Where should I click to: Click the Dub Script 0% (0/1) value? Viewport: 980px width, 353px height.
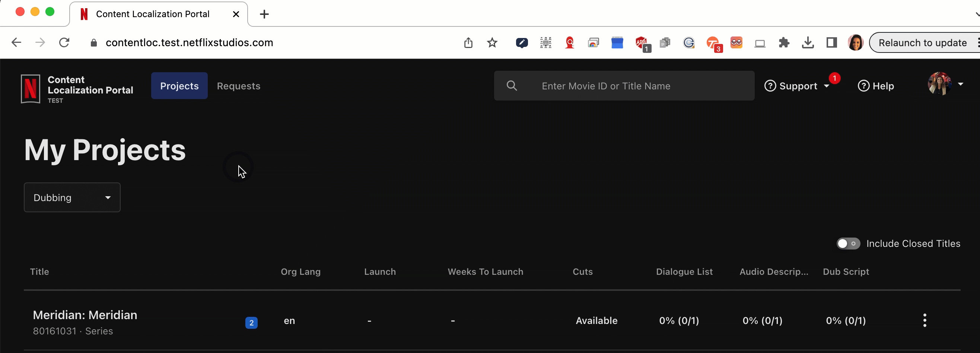pyautogui.click(x=846, y=321)
